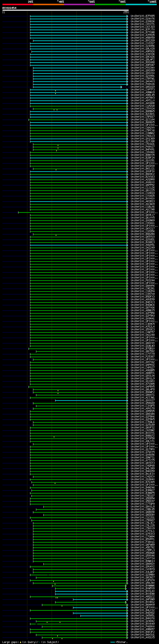Select hit label UniRef100_B9I2G9
The width and height of the screenshot is (159, 644).
pyautogui.click(x=143, y=40)
